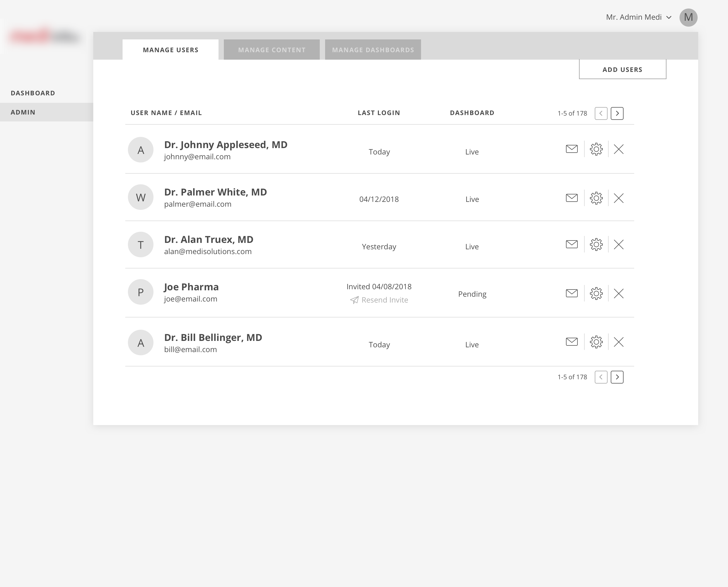Switch to the Manage Dashboards tab
The image size is (728, 587).
[x=373, y=50]
